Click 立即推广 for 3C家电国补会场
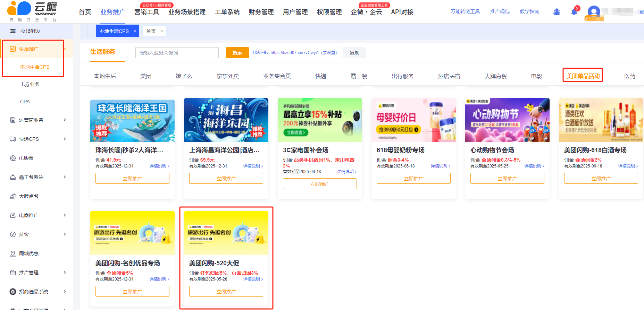The image size is (644, 310). 320,184
